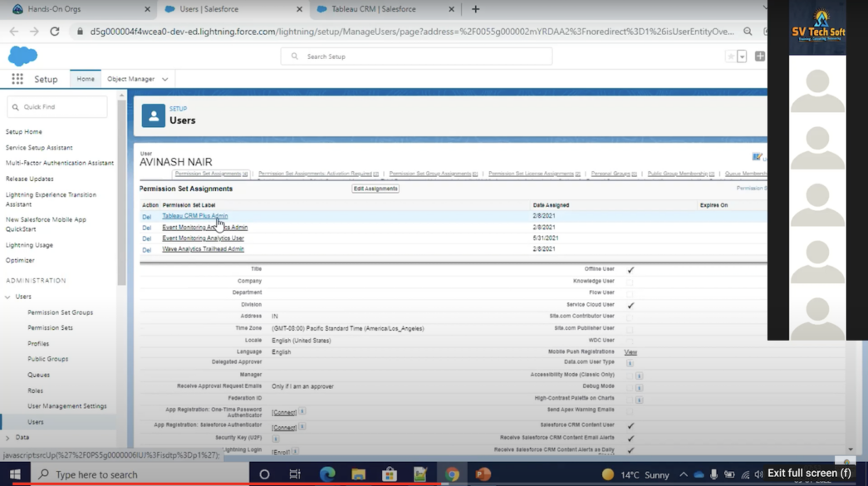Click the Edit Assignments button
The width and height of the screenshot is (868, 486).
(375, 189)
